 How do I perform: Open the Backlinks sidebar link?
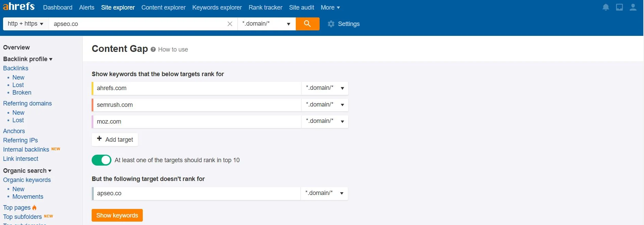[16, 68]
